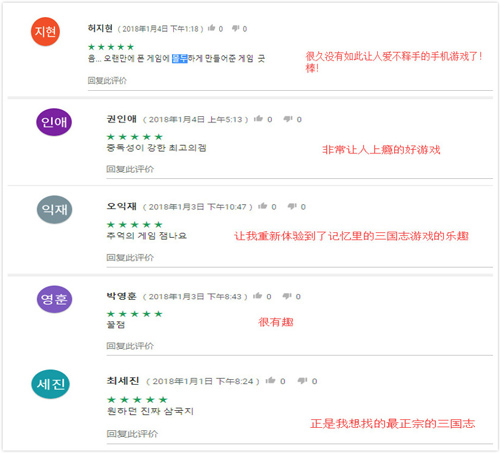Reply to 오익재's review via 回复此评价
This screenshot has height=453, width=500.
[130, 257]
